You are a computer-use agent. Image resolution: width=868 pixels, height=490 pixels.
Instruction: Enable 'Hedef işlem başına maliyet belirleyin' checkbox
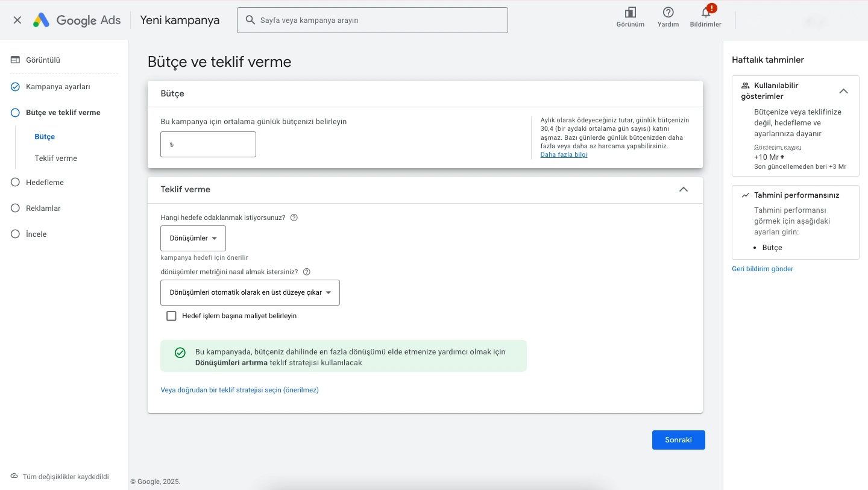click(171, 316)
